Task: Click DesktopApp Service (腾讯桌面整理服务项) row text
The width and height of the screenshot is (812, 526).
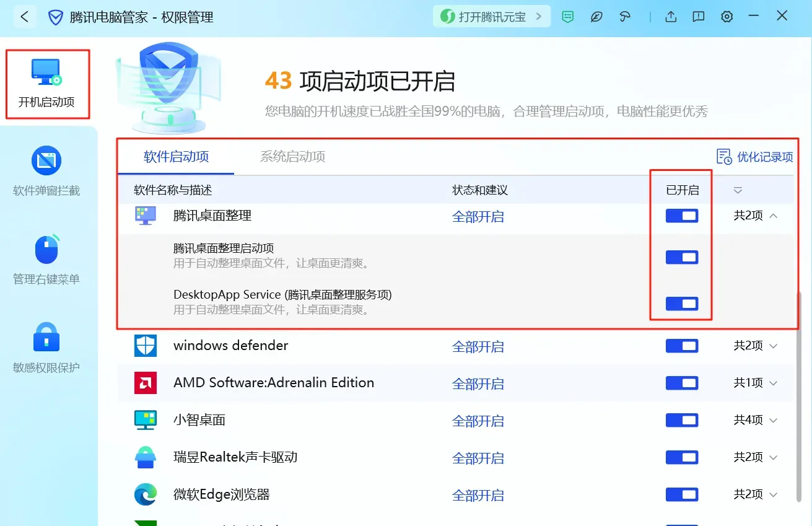Action: point(282,295)
